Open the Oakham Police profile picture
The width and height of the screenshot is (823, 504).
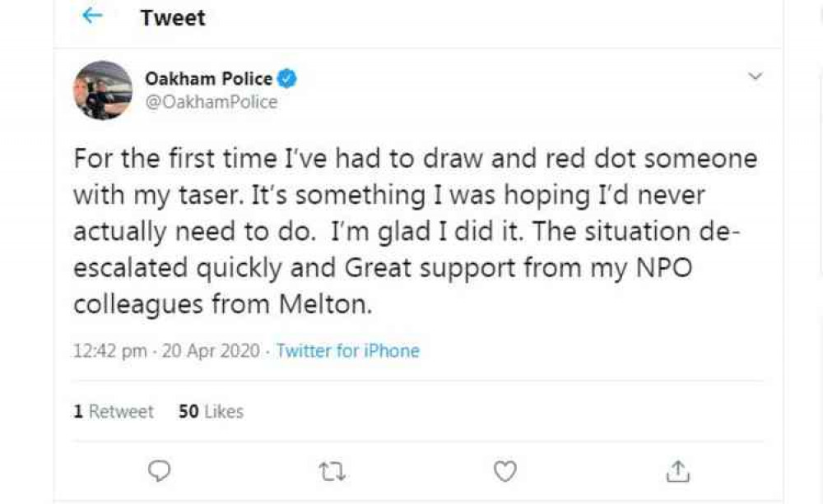102,90
